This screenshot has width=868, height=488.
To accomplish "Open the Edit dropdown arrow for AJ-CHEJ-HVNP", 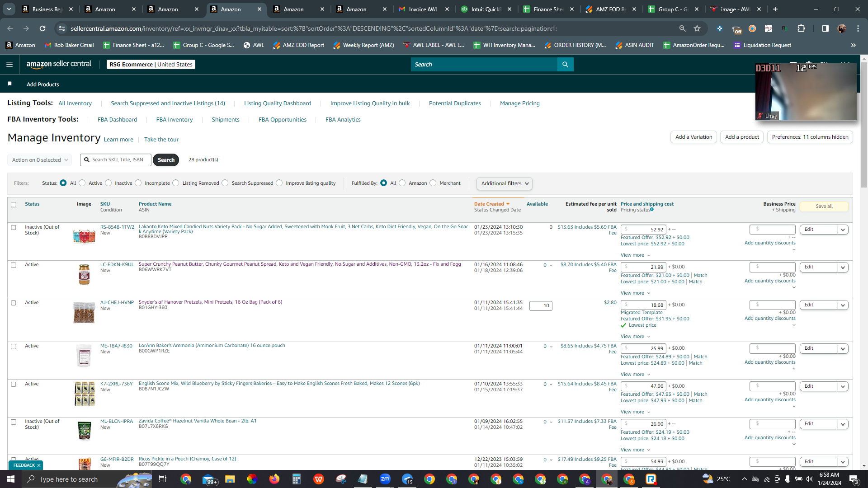I will pyautogui.click(x=843, y=305).
